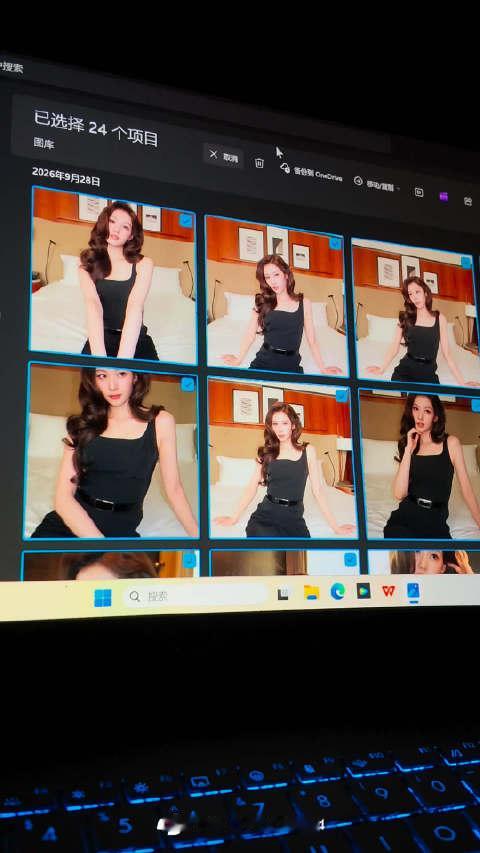Screen dimensions: 480x853
Task: Open the third thumbnail in the top row
Action: click(x=416, y=312)
